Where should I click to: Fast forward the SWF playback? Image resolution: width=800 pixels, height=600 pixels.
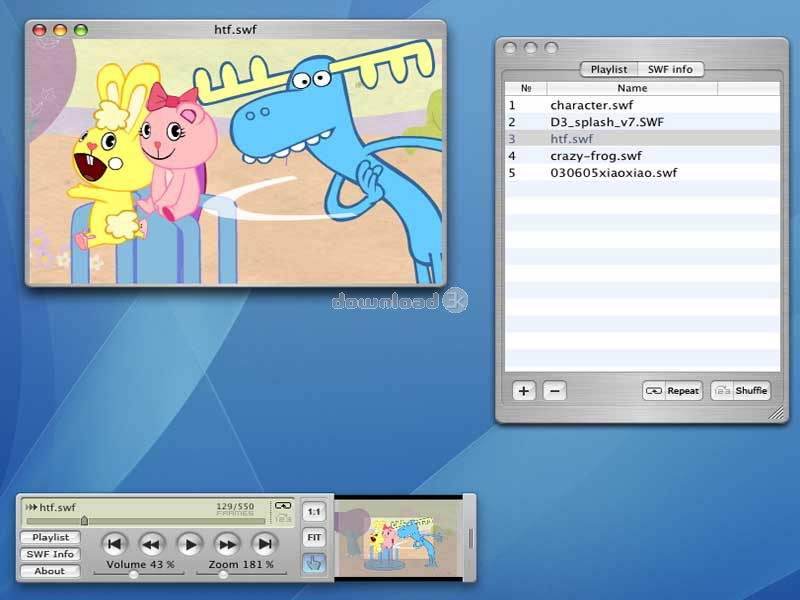pos(228,544)
